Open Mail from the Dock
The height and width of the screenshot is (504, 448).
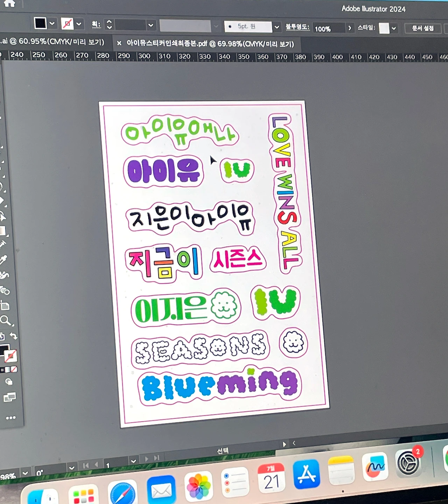[x=161, y=489]
